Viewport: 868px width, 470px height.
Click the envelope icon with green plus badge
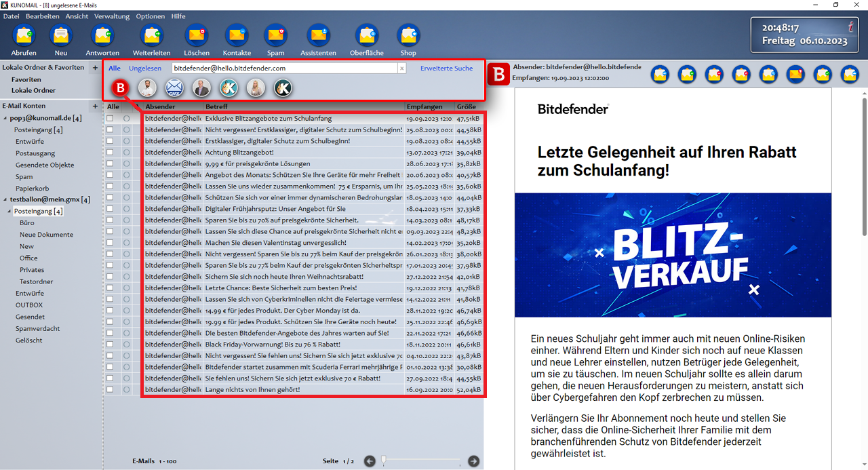click(687, 74)
